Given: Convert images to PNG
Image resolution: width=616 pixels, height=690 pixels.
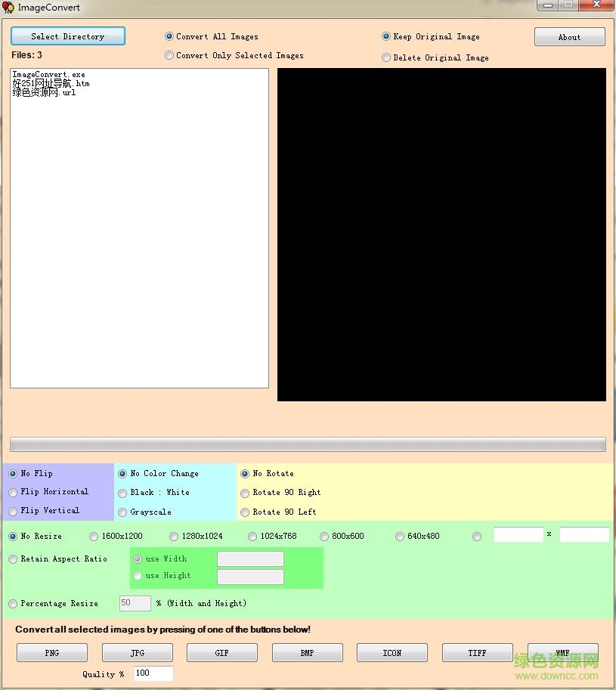Looking at the screenshot, I should click(x=51, y=652).
